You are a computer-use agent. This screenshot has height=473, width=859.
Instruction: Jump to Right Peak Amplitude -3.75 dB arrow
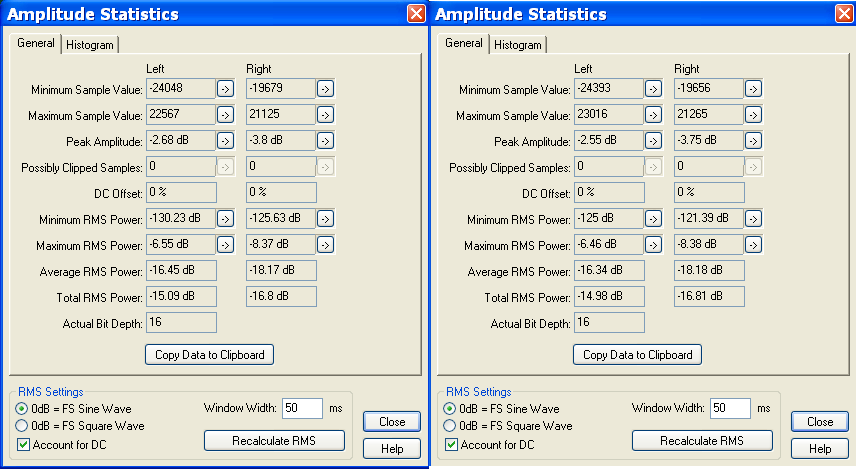(x=753, y=141)
